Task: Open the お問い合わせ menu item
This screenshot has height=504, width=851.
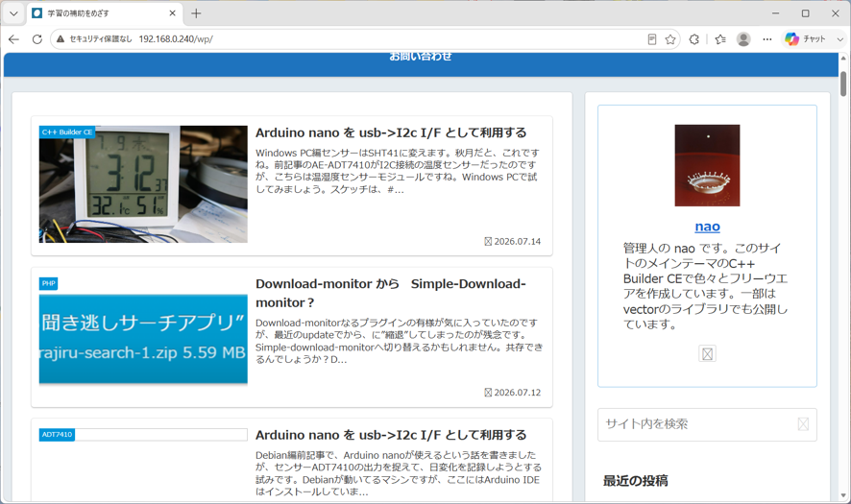Action: point(421,57)
